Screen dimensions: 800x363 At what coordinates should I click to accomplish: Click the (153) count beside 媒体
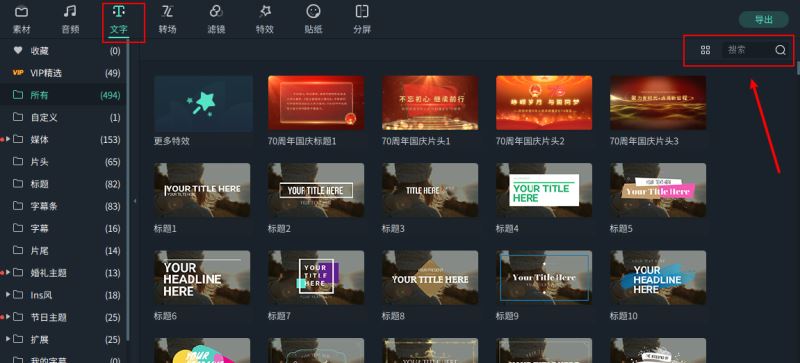click(x=110, y=139)
